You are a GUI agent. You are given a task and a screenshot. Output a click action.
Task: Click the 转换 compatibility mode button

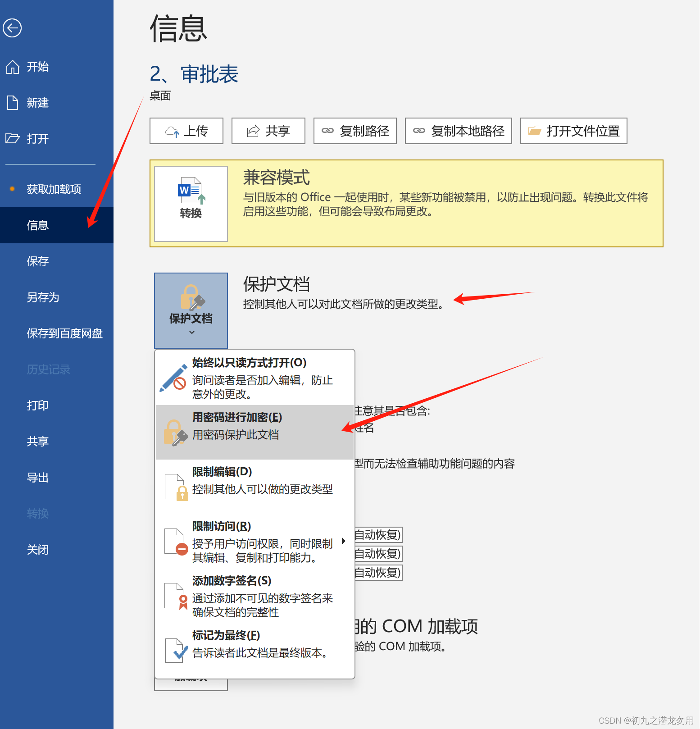point(191,204)
